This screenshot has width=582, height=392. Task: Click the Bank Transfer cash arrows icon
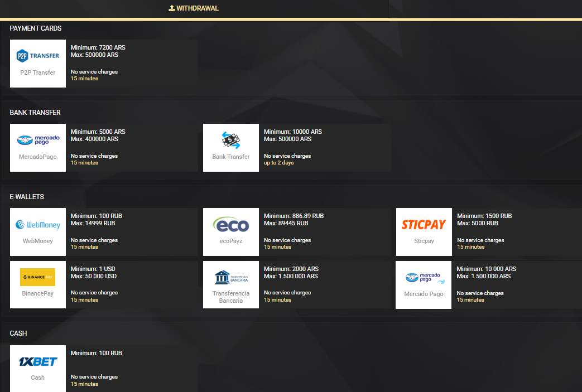[230, 141]
